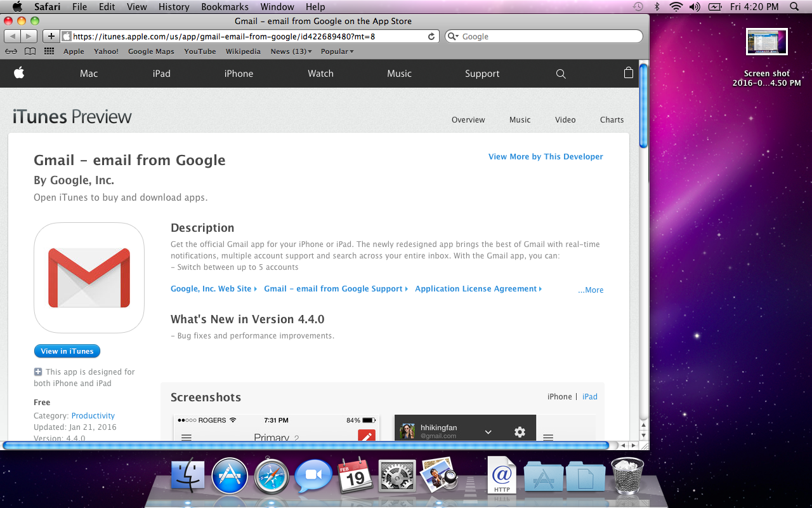Open Reading List glasses icon
Viewport: 812px width, 508px height.
point(11,51)
